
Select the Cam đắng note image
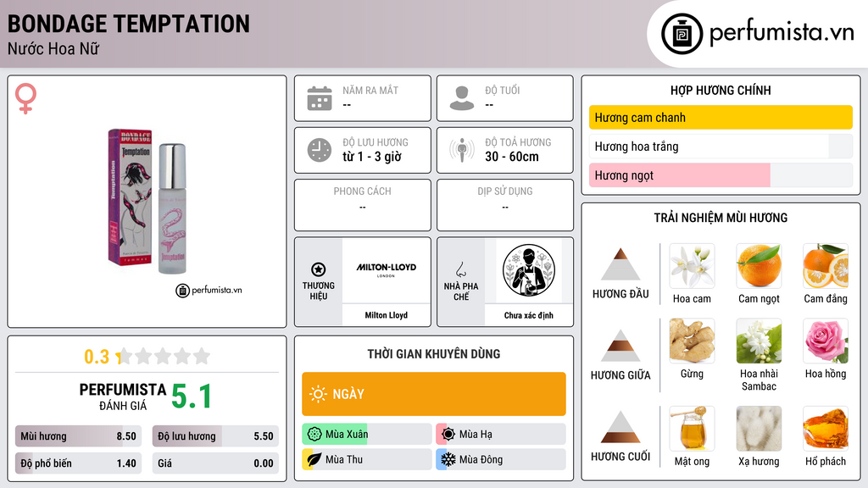[x=826, y=265]
